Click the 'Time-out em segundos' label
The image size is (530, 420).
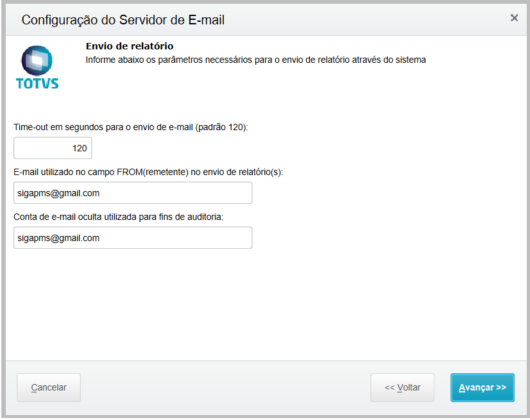click(x=131, y=128)
